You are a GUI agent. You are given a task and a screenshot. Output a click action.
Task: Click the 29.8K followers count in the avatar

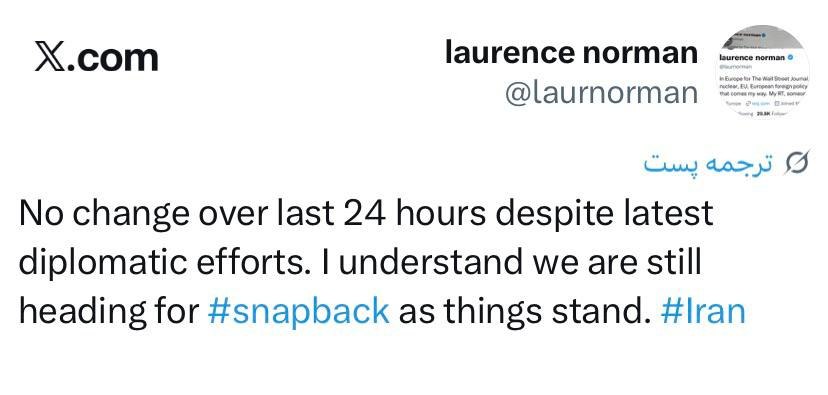pos(764,114)
